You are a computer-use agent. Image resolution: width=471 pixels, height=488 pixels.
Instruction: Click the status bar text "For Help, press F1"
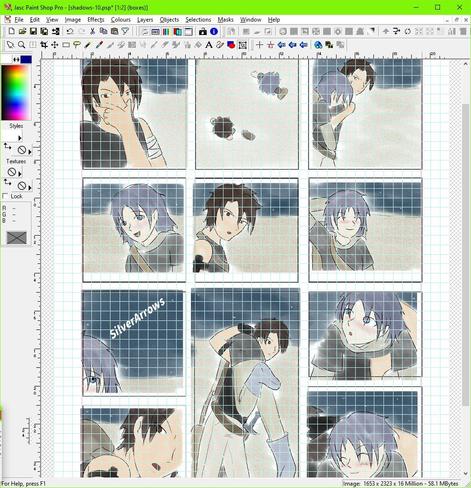pos(23,483)
